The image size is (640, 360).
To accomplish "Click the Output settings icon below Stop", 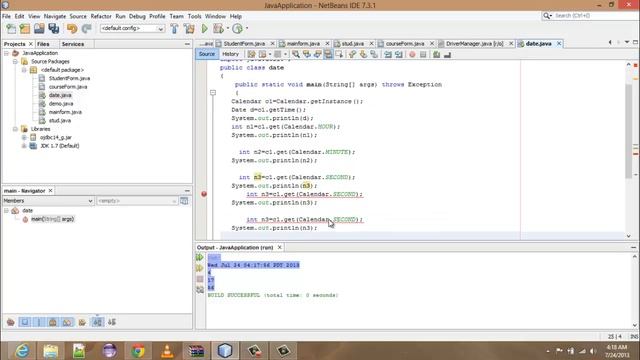I will tap(200, 290).
